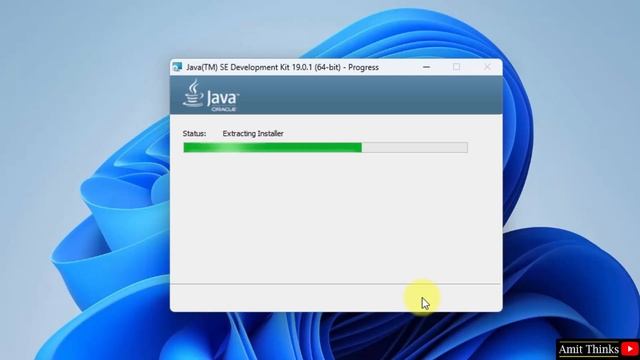Click the 'Extracting Installer' status text
The image size is (640, 360).
[253, 133]
